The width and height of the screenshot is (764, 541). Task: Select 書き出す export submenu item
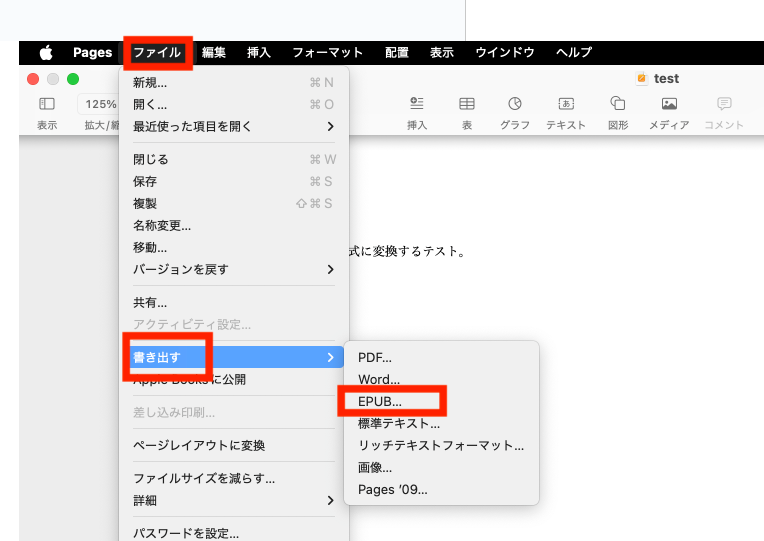click(234, 357)
